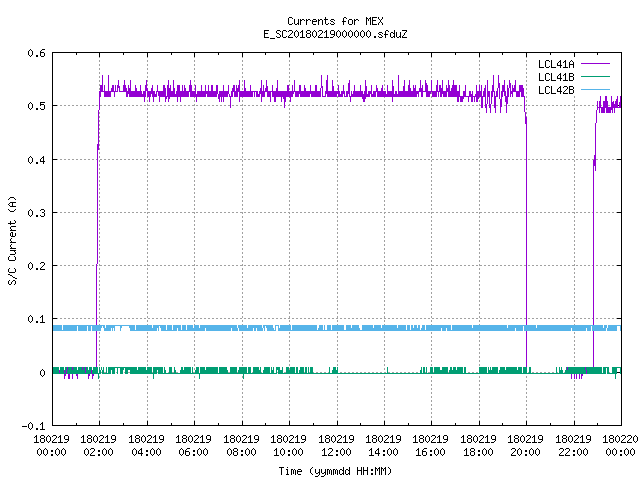Viewport: 640px width, 480px height.
Task: Click the 0.2 y-axis tick label
Action: 36,266
